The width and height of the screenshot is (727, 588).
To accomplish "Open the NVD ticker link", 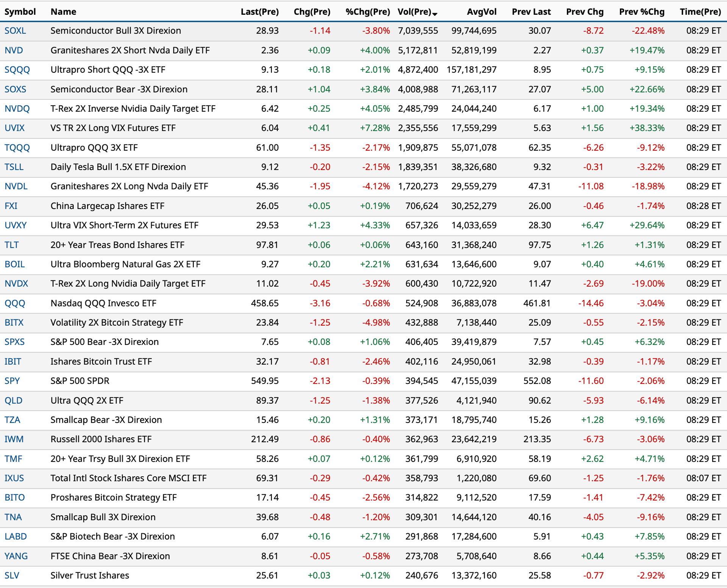I will tap(14, 50).
